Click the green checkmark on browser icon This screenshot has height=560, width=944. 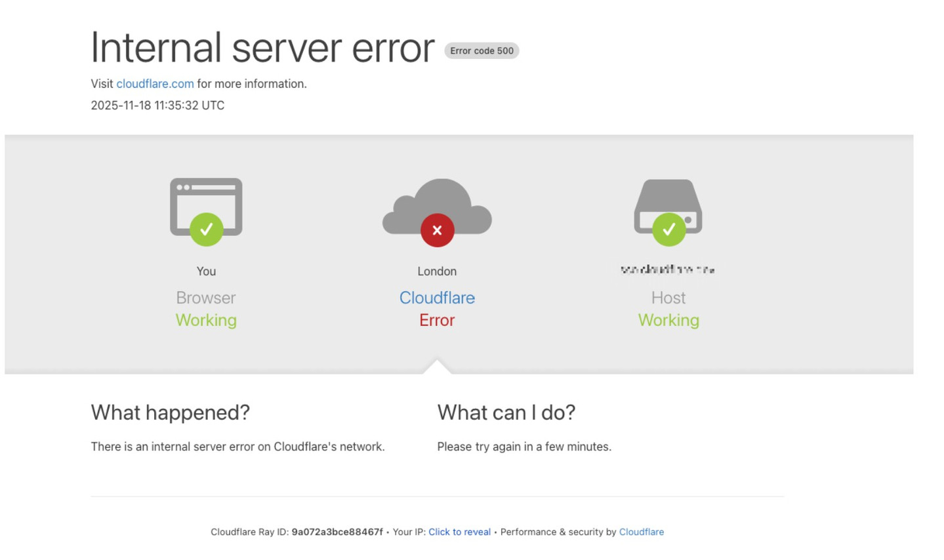[x=206, y=230]
